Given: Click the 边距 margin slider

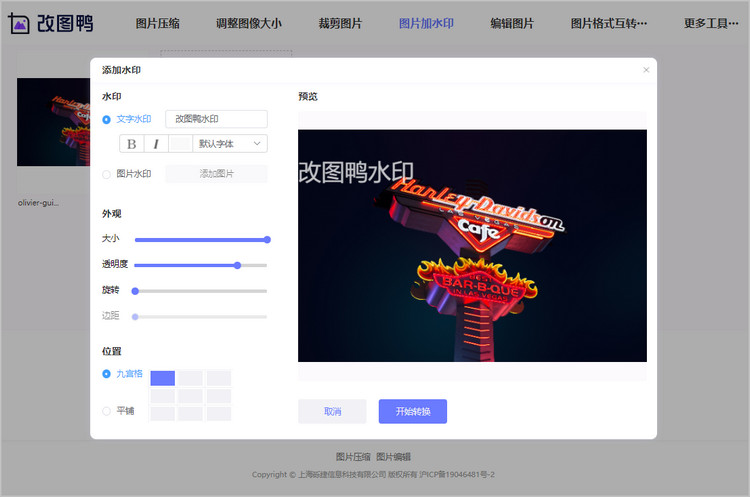Looking at the screenshot, I should pos(201,317).
